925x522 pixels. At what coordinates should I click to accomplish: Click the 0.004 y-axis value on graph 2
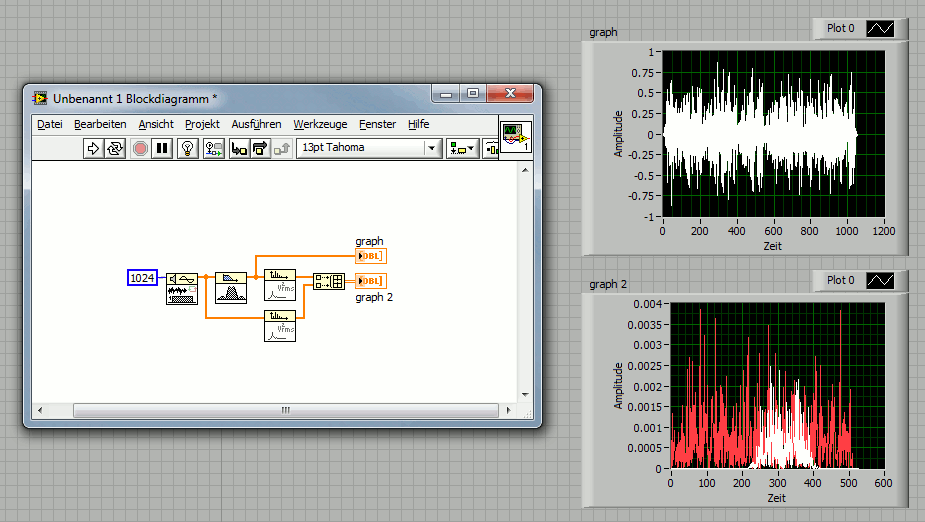(648, 304)
